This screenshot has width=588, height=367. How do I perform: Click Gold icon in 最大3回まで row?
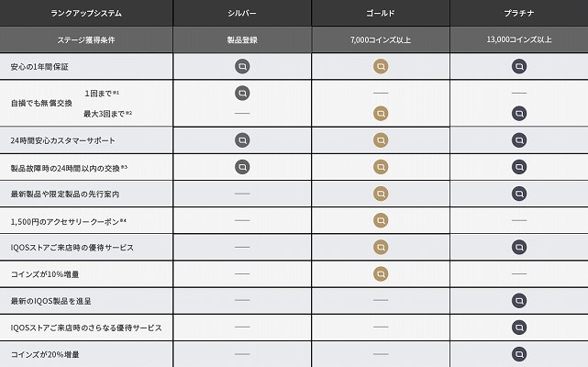point(381,114)
